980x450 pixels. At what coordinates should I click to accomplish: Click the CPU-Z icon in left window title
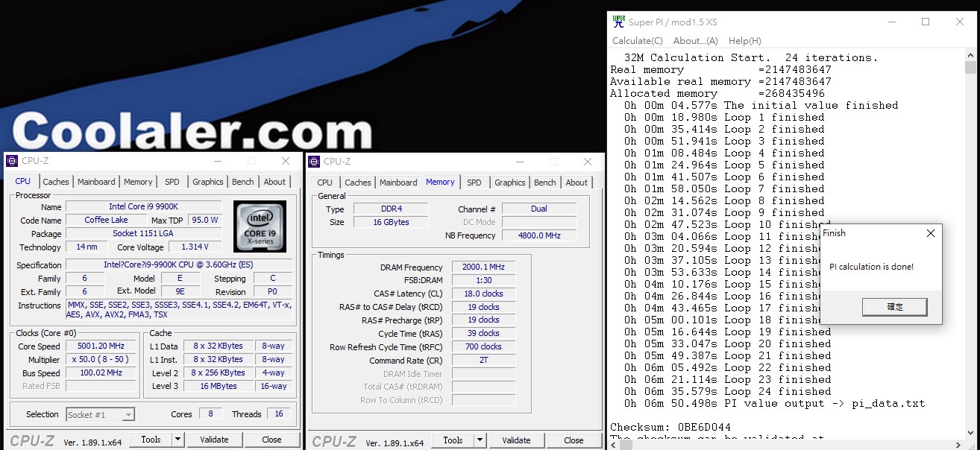[x=13, y=161]
